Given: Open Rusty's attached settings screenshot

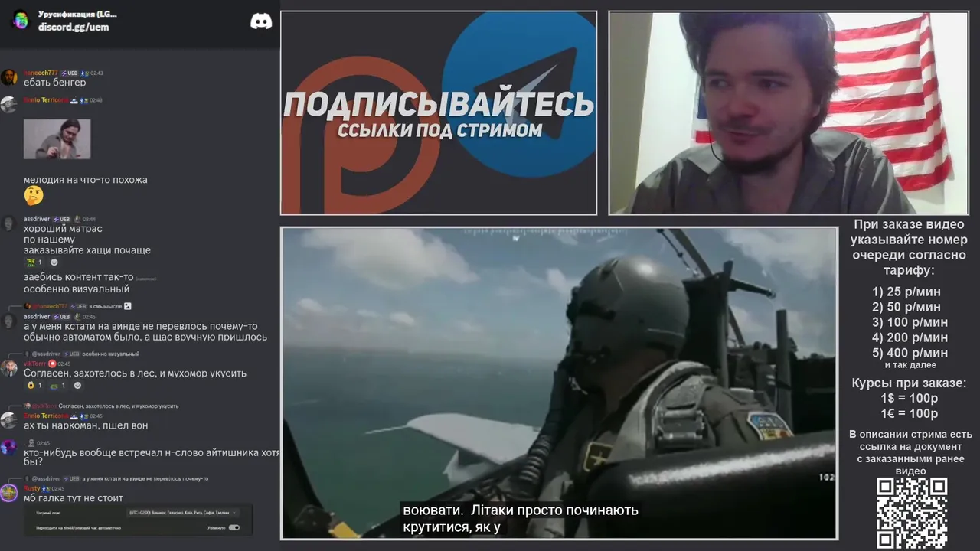Looking at the screenshot, I should point(139,520).
